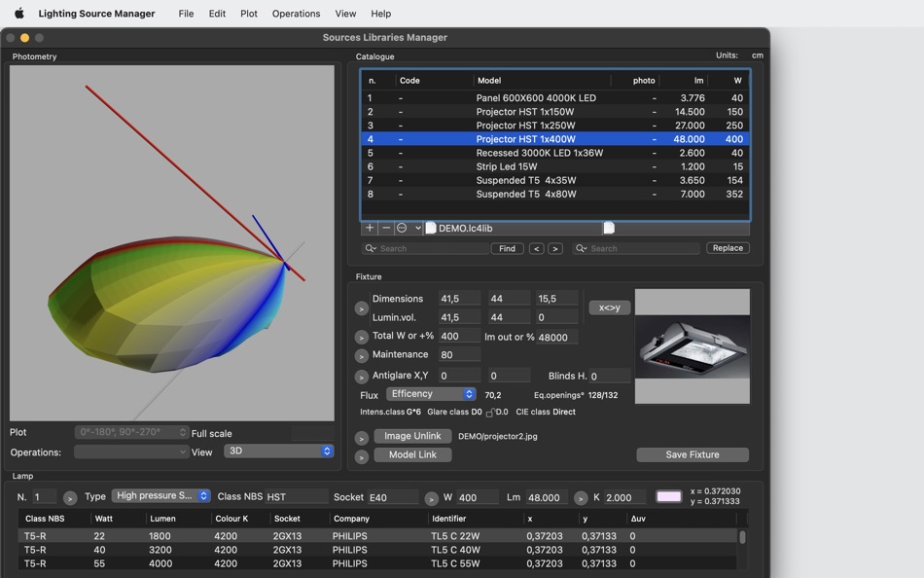Click round arrow next to lamp N. field

click(x=70, y=498)
